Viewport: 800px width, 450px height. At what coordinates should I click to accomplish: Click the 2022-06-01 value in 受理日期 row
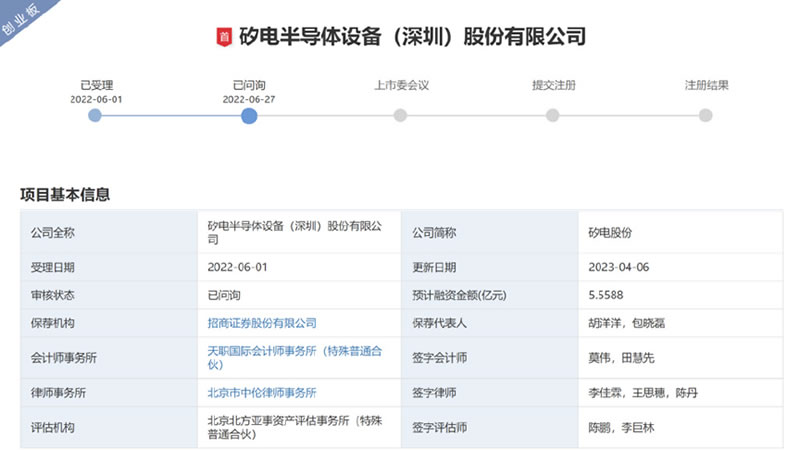click(x=237, y=267)
